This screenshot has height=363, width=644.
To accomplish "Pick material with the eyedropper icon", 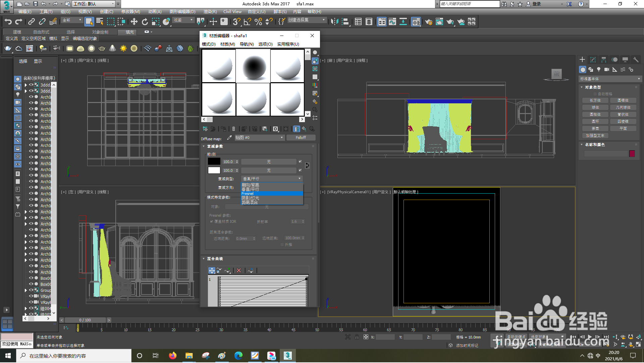I will coord(229,138).
